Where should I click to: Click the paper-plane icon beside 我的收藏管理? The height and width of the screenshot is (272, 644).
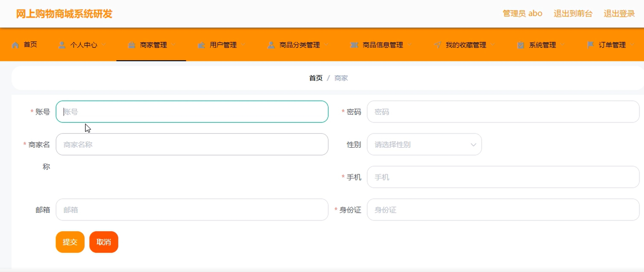coord(438,45)
